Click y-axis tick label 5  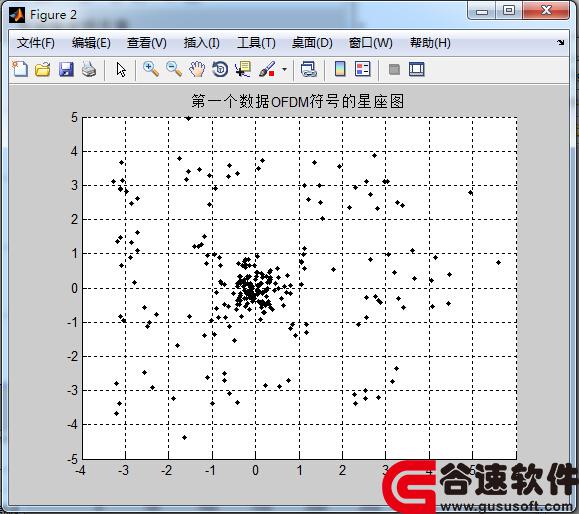coord(75,117)
